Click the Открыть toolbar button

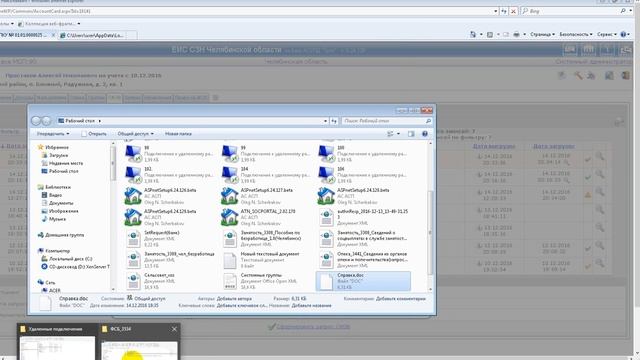(x=94, y=134)
